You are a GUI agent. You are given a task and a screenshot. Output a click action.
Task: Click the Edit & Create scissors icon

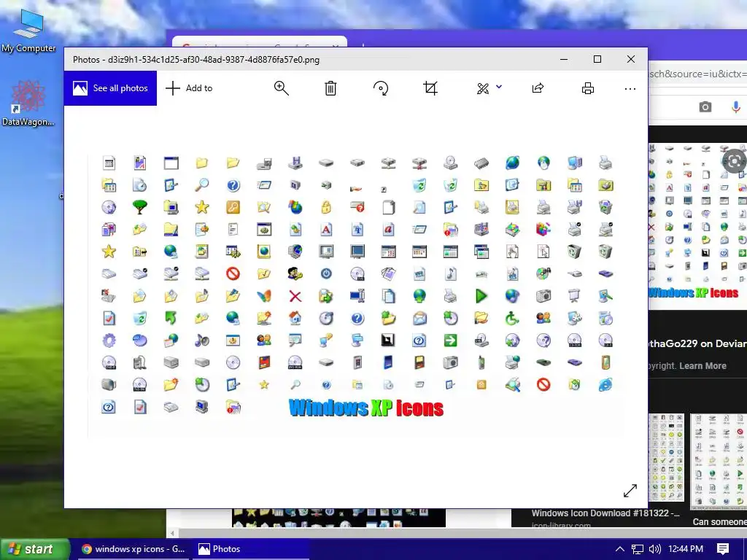483,88
